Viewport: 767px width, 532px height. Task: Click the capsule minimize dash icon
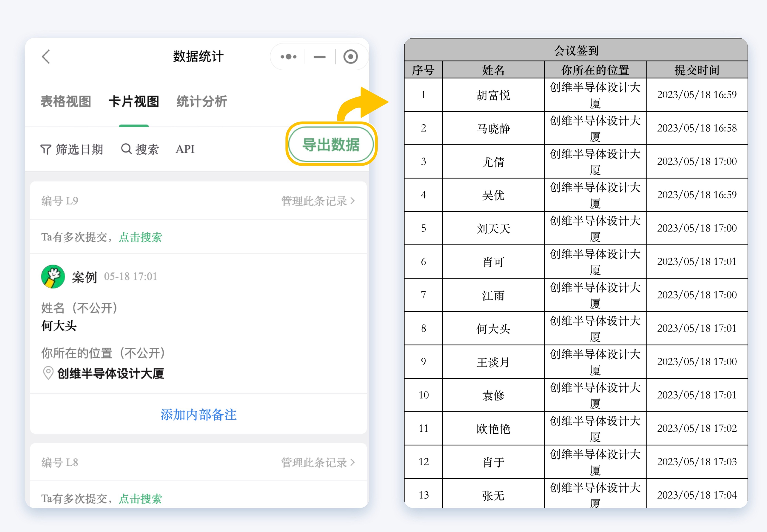click(x=319, y=56)
